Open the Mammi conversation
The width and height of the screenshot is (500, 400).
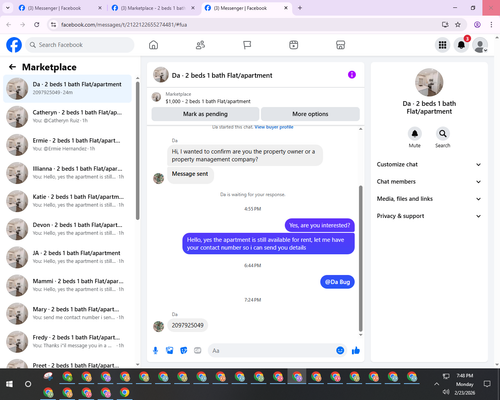click(x=67, y=285)
